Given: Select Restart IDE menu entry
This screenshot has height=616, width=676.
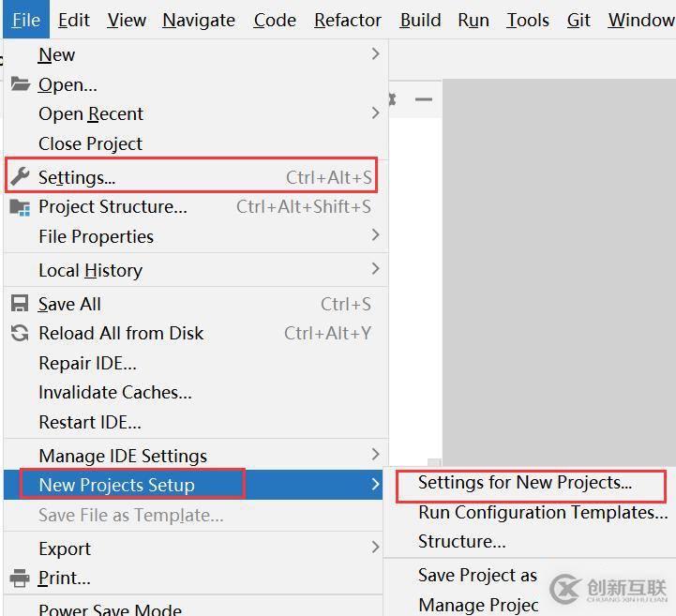Looking at the screenshot, I should click(90, 422).
